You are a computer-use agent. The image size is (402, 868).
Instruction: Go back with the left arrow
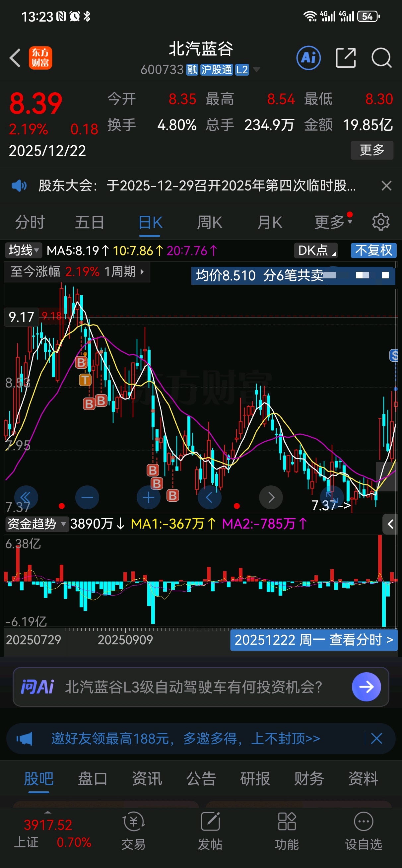point(15,58)
